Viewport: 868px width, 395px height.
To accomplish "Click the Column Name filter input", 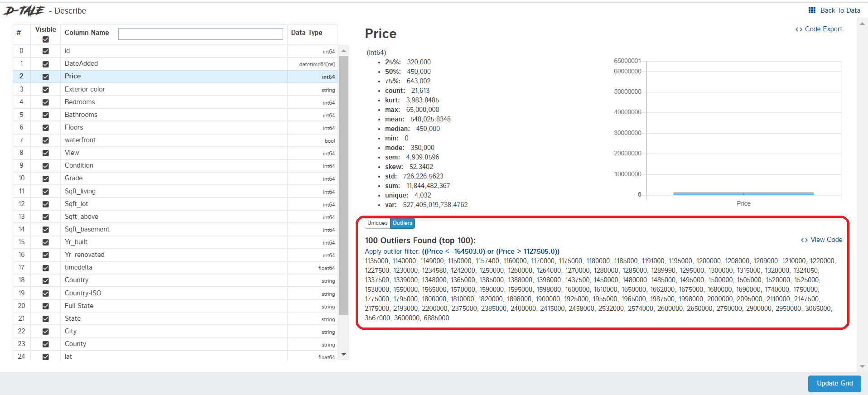I will click(200, 34).
